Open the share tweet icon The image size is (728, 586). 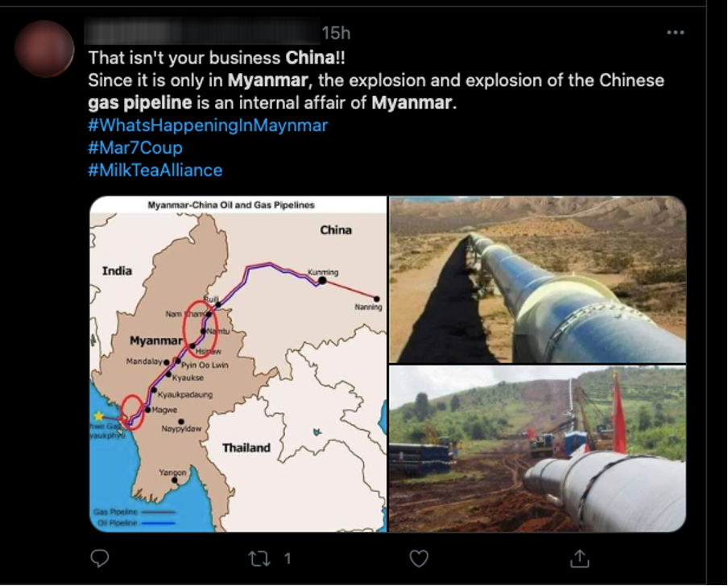580,559
